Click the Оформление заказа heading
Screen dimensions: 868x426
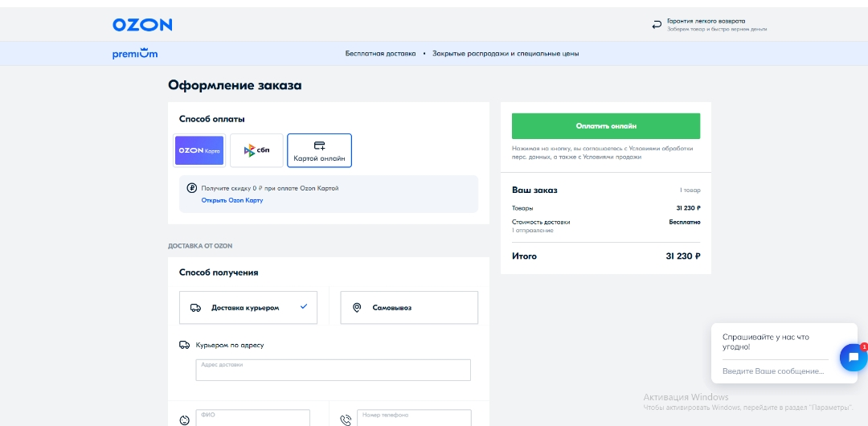coord(235,85)
